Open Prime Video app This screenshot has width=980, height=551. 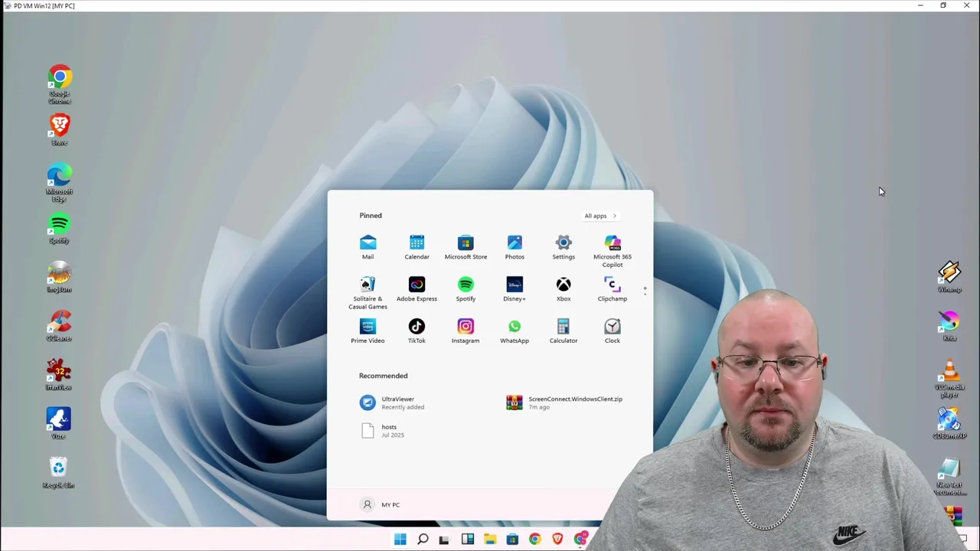pyautogui.click(x=367, y=331)
